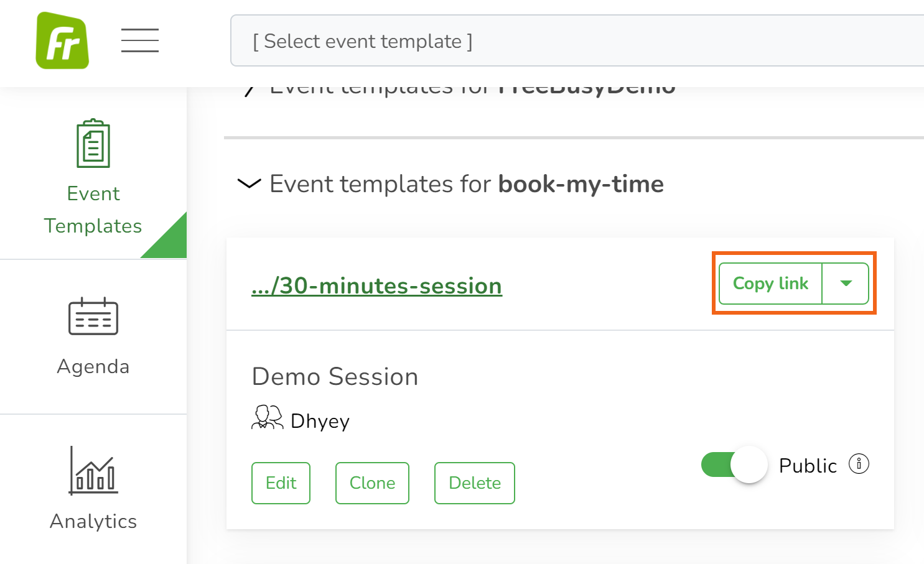Image resolution: width=924 pixels, height=564 pixels.
Task: Open the hamburger menu
Action: tap(140, 40)
